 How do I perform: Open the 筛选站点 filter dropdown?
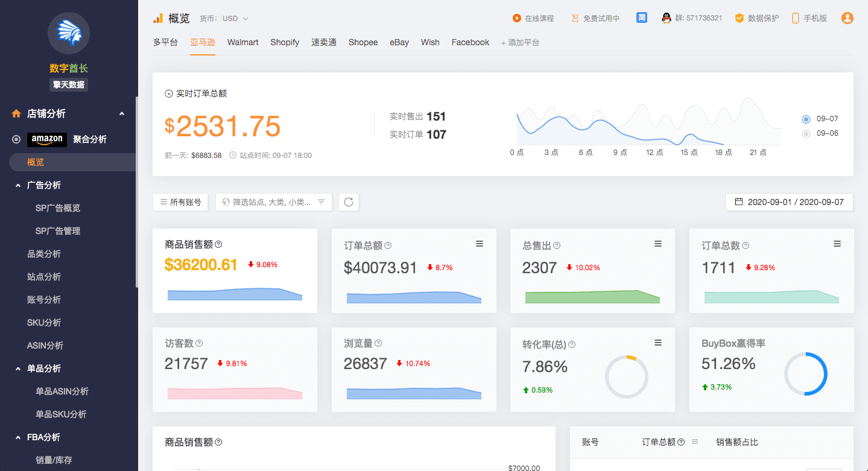tap(273, 202)
